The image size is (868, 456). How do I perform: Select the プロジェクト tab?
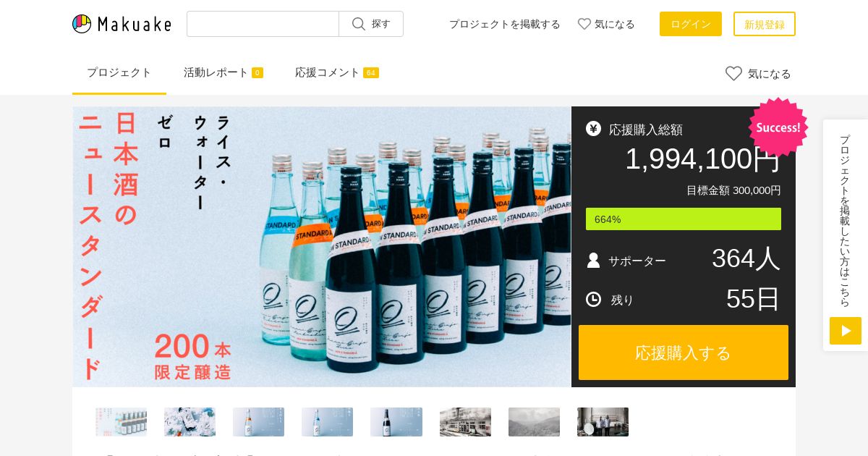tap(119, 72)
